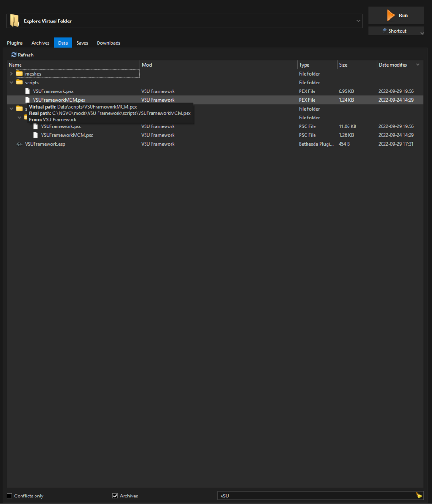432x504 pixels.
Task: Click the filter field containing vSU
Action: coord(316,496)
